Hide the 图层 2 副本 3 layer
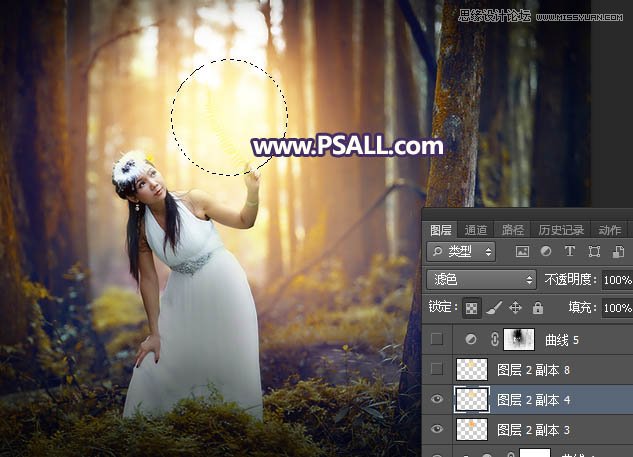 point(437,429)
